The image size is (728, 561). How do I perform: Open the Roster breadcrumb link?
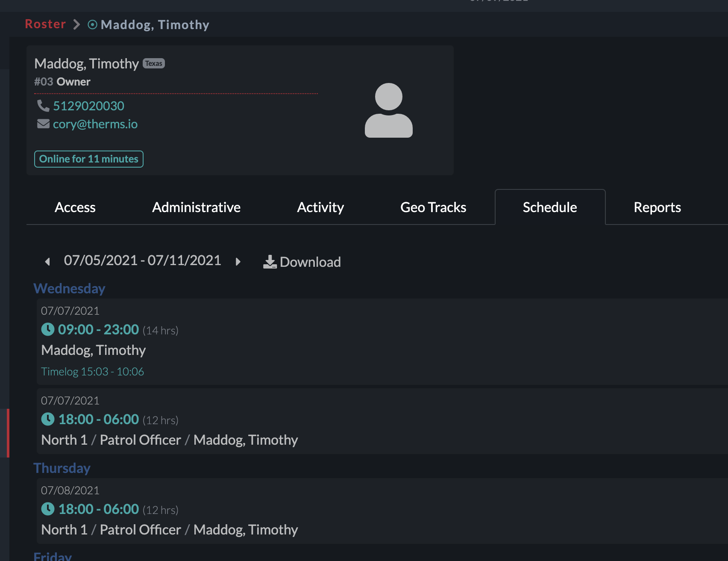45,24
